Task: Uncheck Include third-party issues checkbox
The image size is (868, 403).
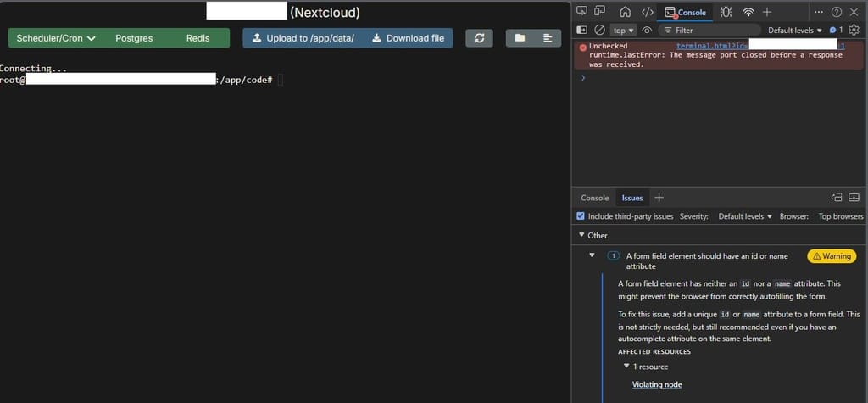Action: click(581, 216)
